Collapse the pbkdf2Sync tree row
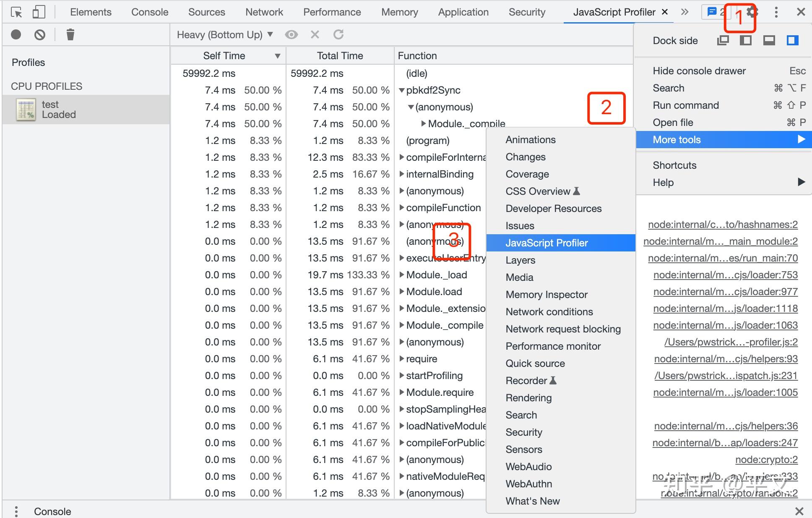812x518 pixels. [402, 90]
